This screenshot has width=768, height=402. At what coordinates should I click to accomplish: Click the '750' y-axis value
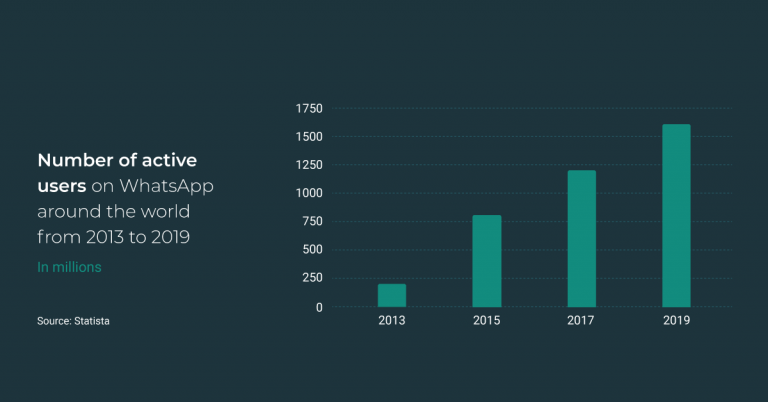click(312, 221)
